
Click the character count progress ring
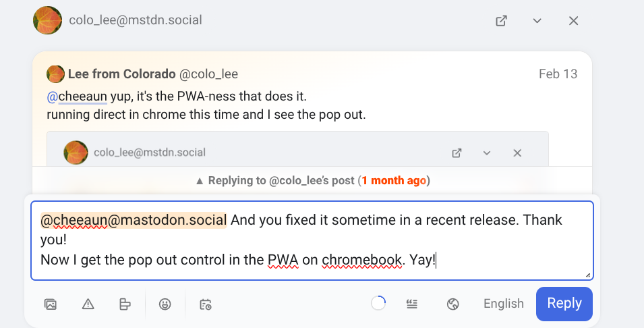pyautogui.click(x=378, y=304)
